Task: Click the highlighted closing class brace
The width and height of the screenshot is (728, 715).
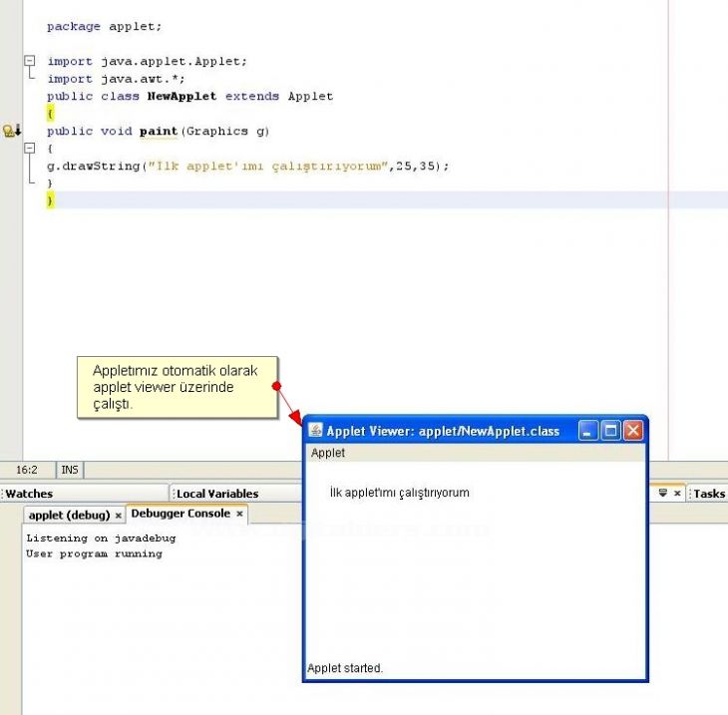Action: coord(50,200)
